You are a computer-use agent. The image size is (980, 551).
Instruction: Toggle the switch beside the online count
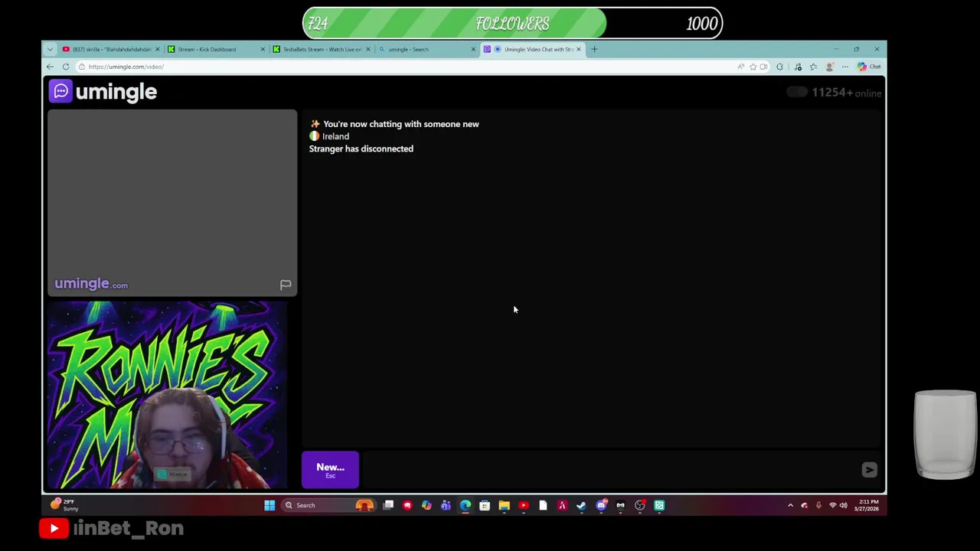[x=797, y=93]
